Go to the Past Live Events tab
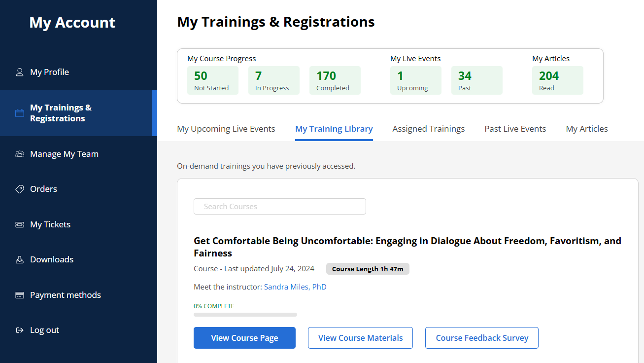644x363 pixels. coord(515,129)
